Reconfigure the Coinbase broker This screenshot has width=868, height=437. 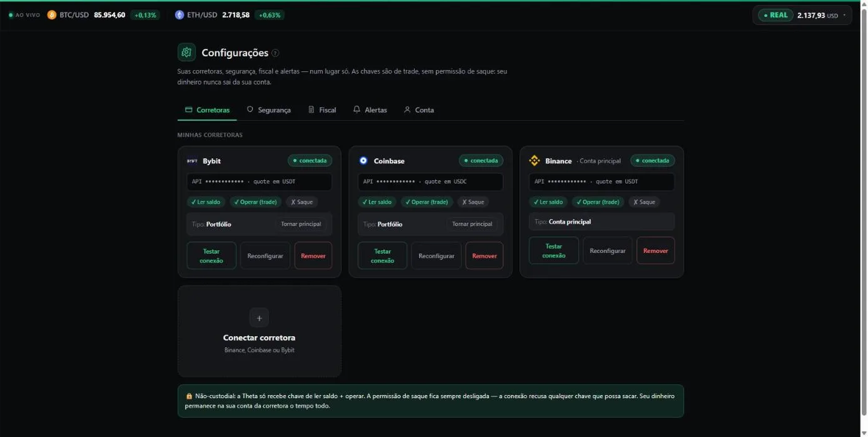437,255
